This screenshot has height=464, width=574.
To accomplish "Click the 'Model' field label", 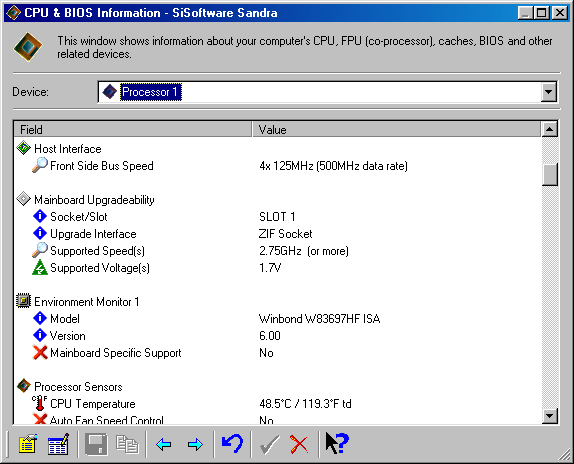I will (x=64, y=318).
